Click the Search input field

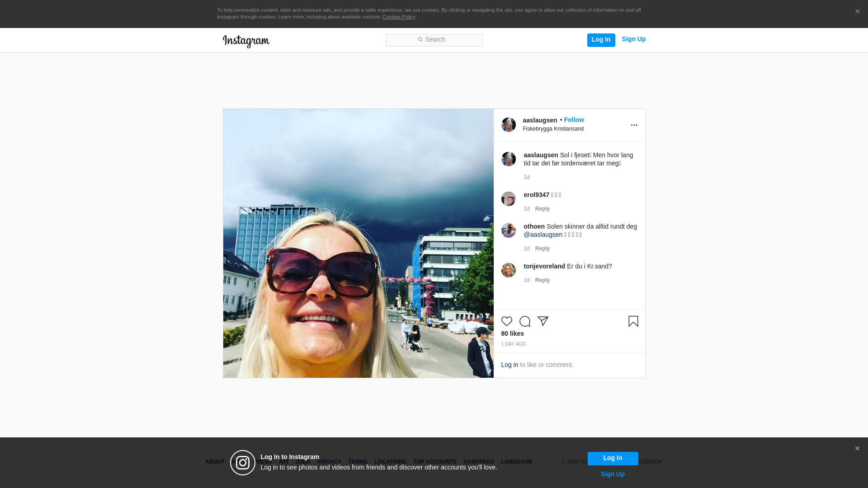click(434, 40)
